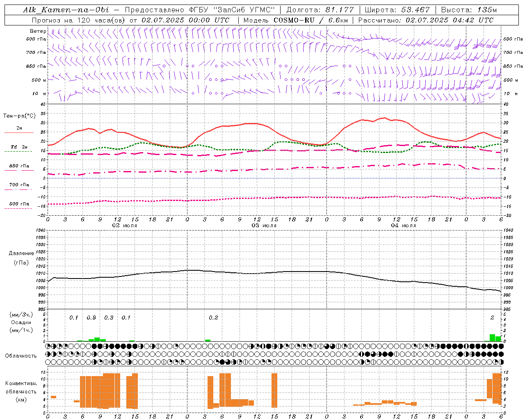Click the 500 гПа temperature legend entry
Viewport: 525px width, 420px height.
tap(19, 205)
